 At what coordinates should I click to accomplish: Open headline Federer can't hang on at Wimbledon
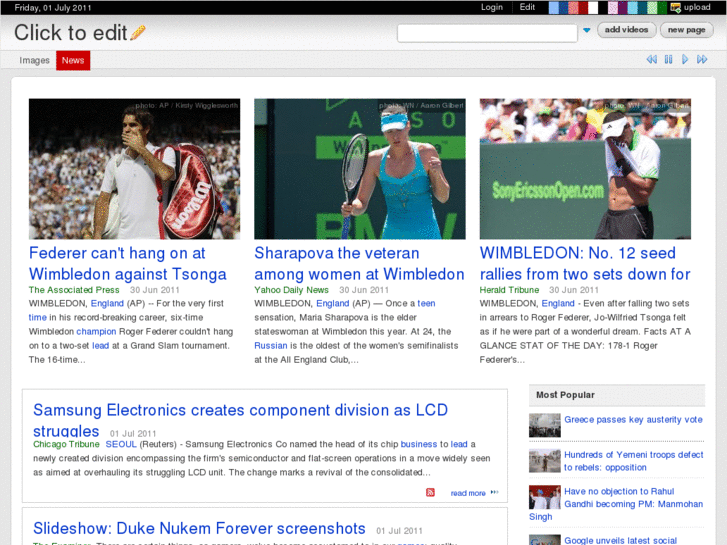tap(128, 263)
